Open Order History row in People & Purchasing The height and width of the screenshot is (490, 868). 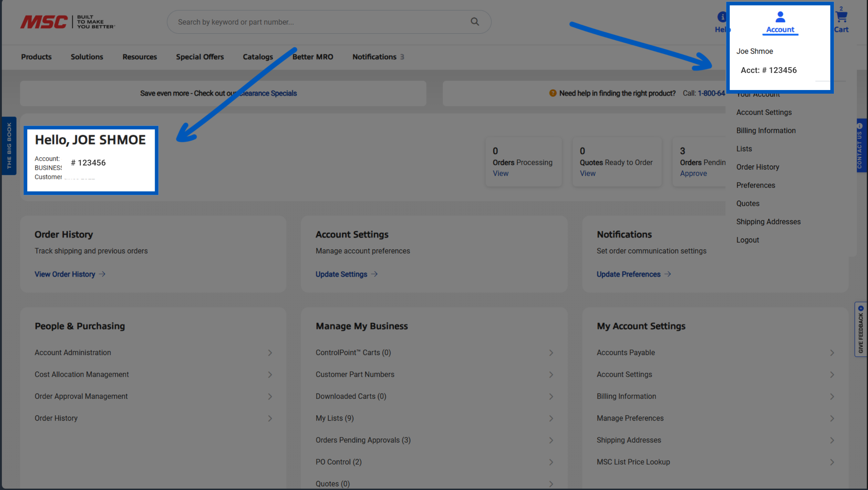pyautogui.click(x=153, y=418)
